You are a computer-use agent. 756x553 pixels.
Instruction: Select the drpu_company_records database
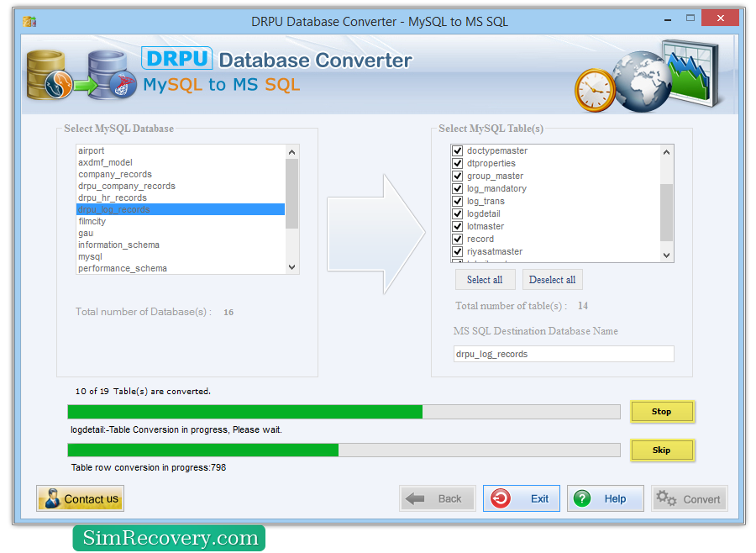pos(181,186)
